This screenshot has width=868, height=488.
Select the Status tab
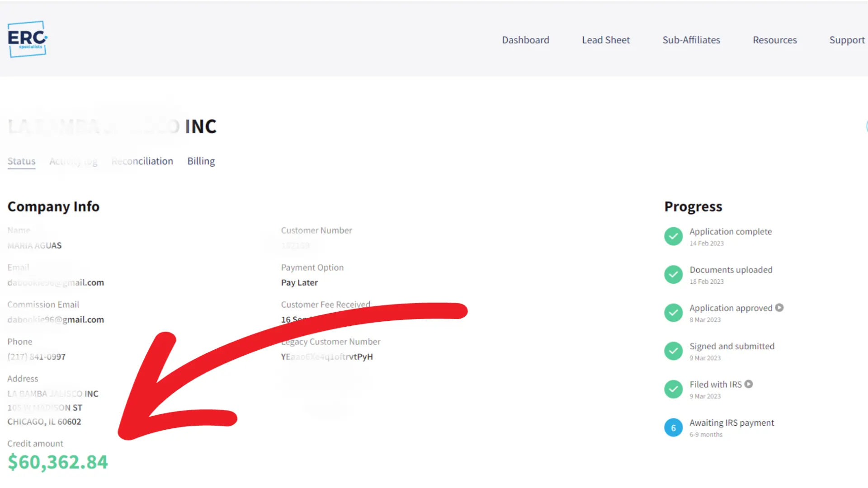pyautogui.click(x=21, y=161)
